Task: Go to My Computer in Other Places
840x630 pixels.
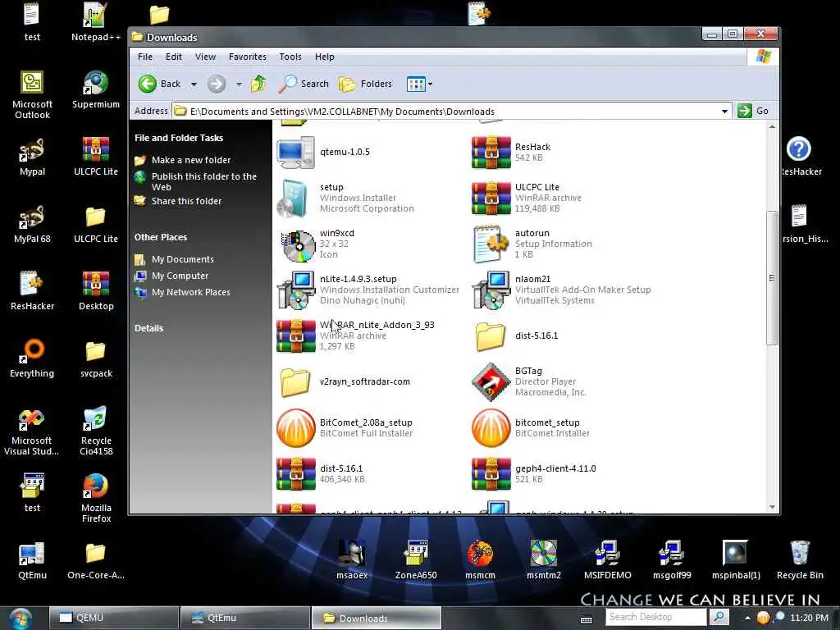Action: point(180,276)
